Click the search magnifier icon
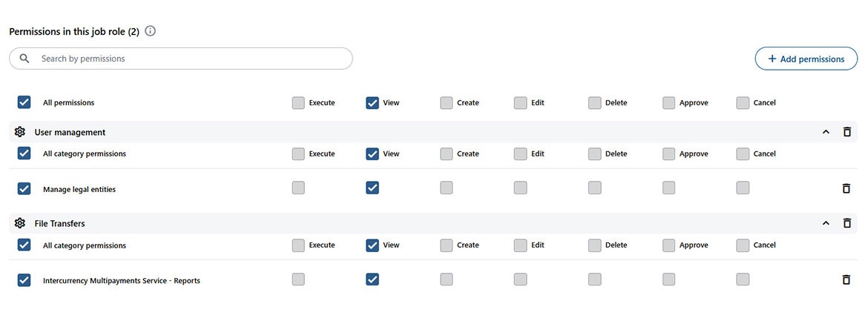Image resolution: width=868 pixels, height=321 pixels. pyautogui.click(x=24, y=59)
